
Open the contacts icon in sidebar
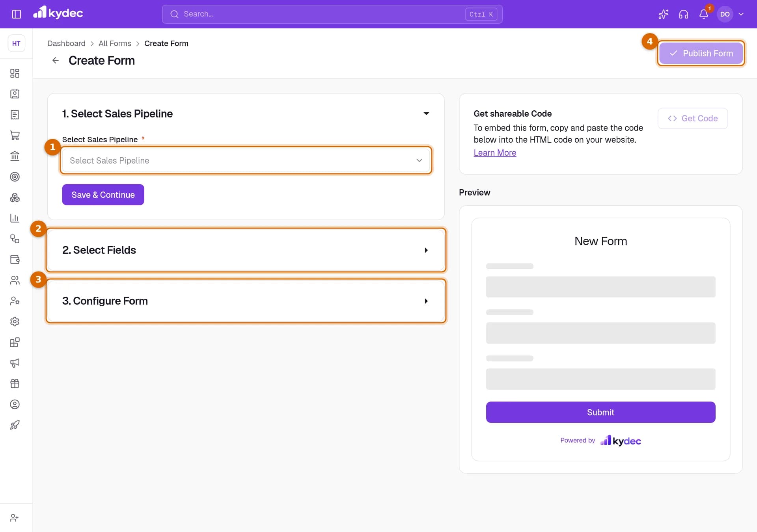tap(15, 94)
